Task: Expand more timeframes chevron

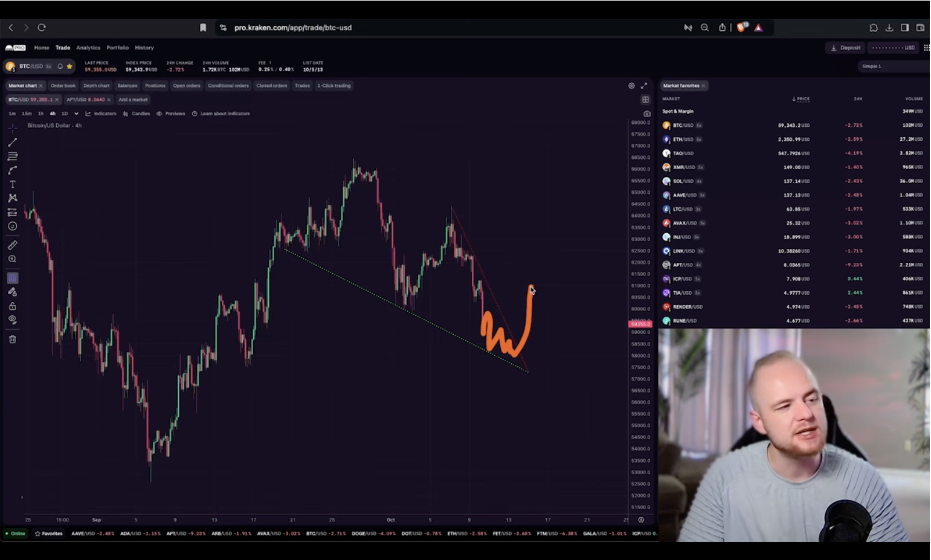Action: coord(76,114)
